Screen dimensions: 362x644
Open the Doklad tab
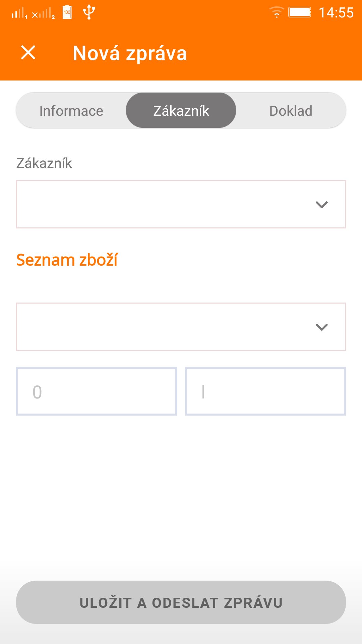(291, 111)
